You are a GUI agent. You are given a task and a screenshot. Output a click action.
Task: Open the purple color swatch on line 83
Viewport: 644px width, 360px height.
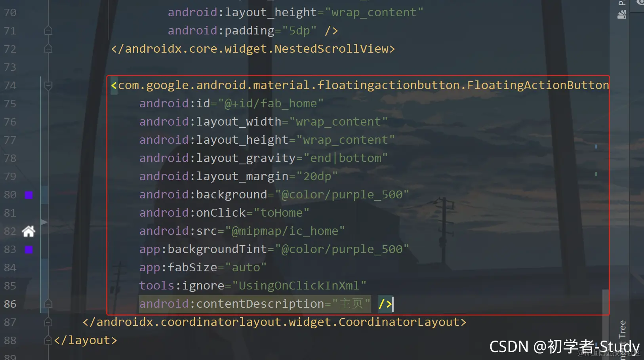(29, 250)
